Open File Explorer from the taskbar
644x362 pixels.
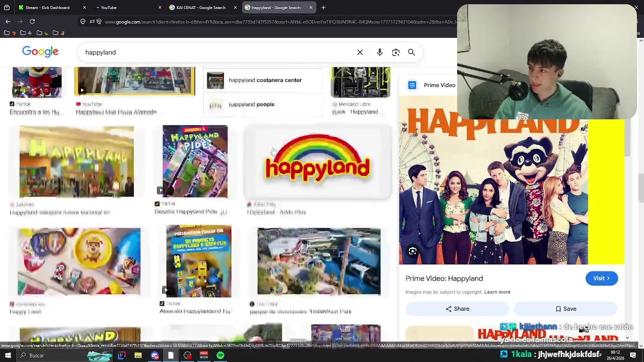pos(138,355)
